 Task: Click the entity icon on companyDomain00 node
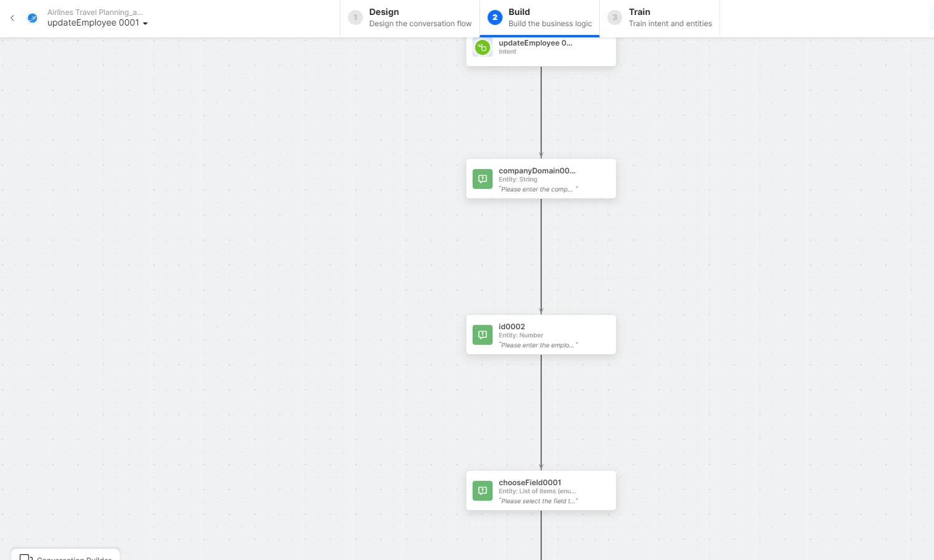coord(482,178)
